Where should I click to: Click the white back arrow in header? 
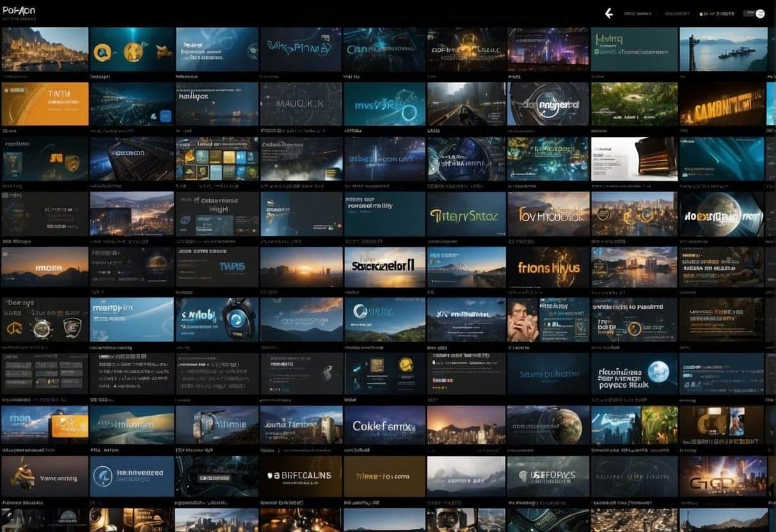pos(608,13)
